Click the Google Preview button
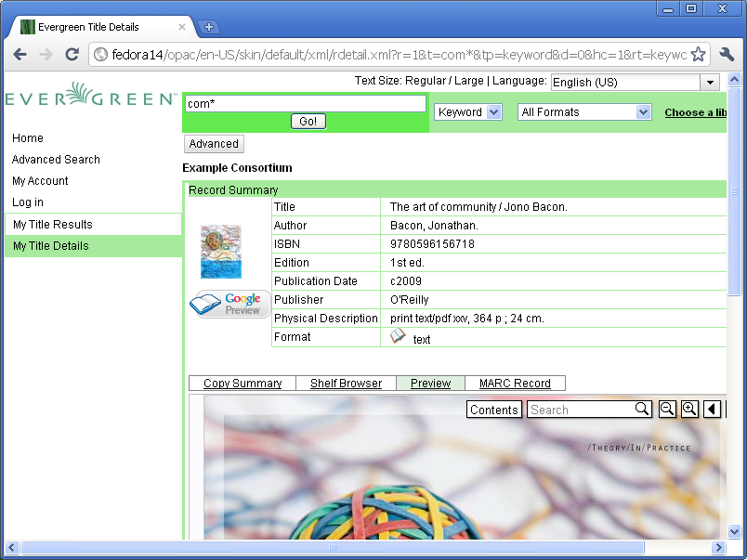Screen dimensions: 747x560 pyautogui.click(x=230, y=305)
